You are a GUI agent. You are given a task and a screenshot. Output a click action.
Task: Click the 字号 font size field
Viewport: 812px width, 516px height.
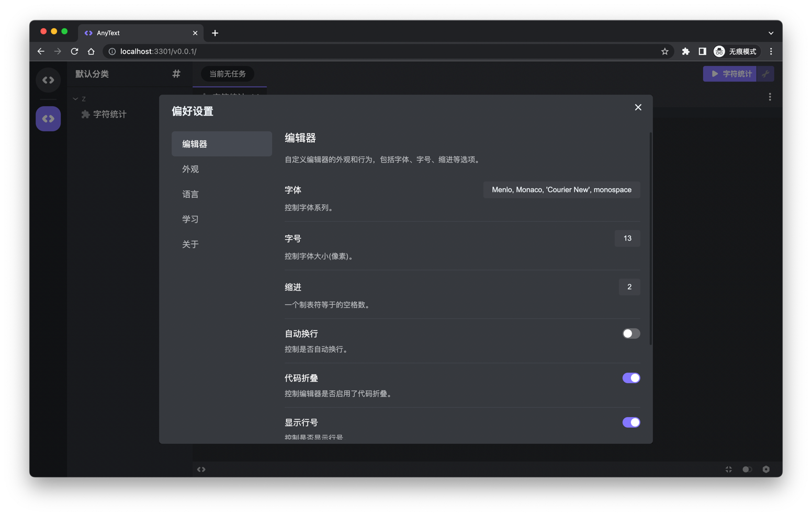(627, 238)
